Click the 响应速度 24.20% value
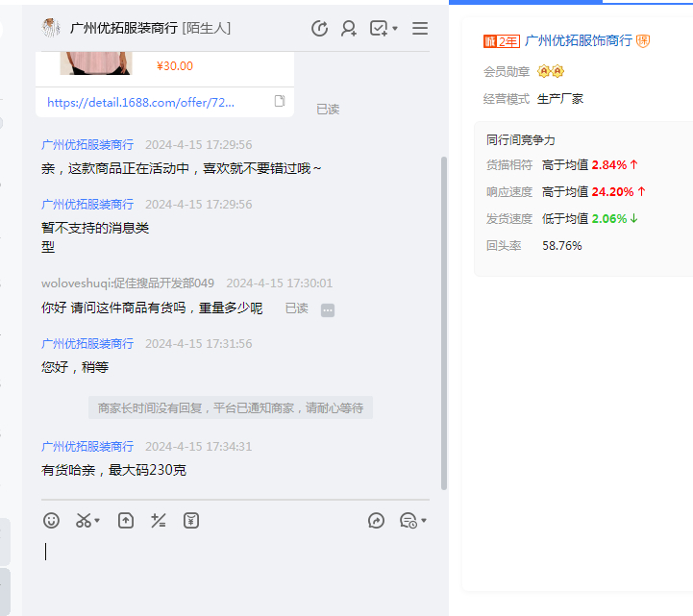Viewport: 693px width, 616px height. [612, 192]
